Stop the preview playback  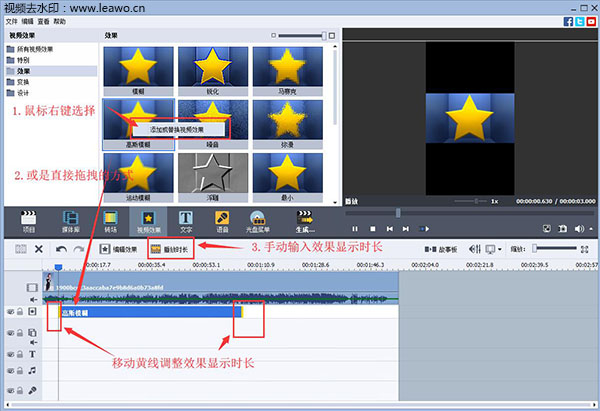pos(372,228)
